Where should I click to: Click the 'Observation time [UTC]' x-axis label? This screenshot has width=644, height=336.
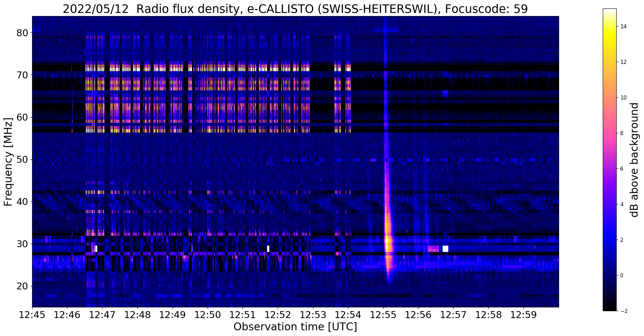click(x=295, y=327)
